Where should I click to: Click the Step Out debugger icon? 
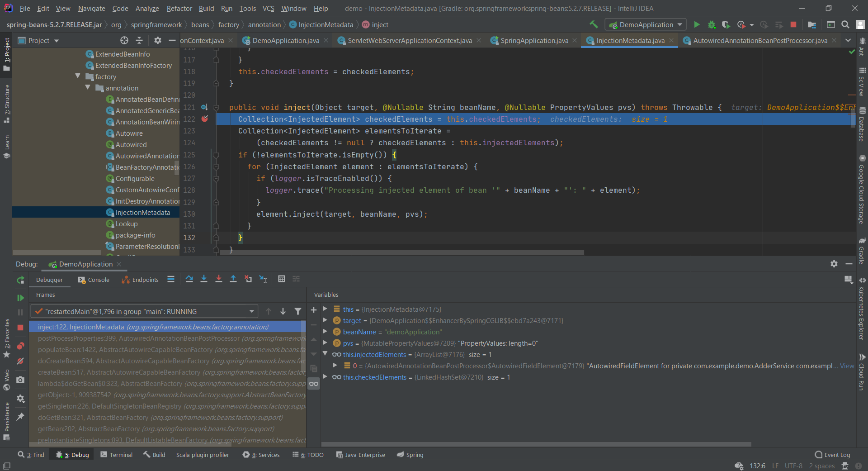click(x=233, y=279)
